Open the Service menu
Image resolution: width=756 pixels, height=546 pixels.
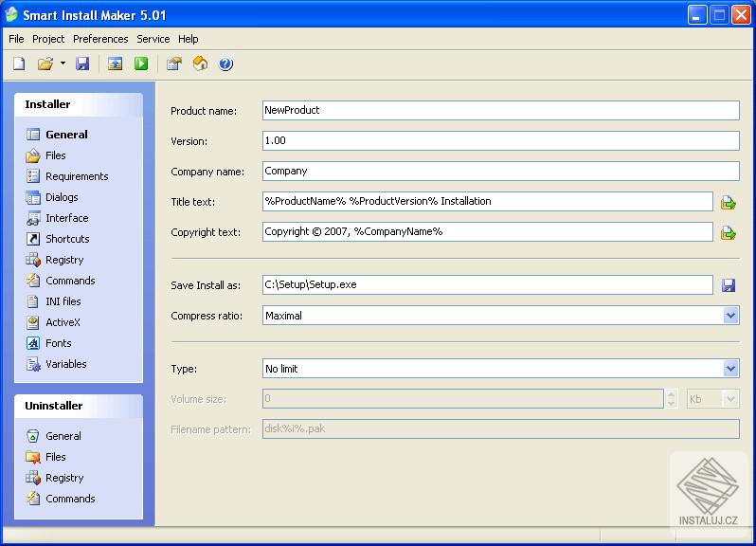[153, 39]
